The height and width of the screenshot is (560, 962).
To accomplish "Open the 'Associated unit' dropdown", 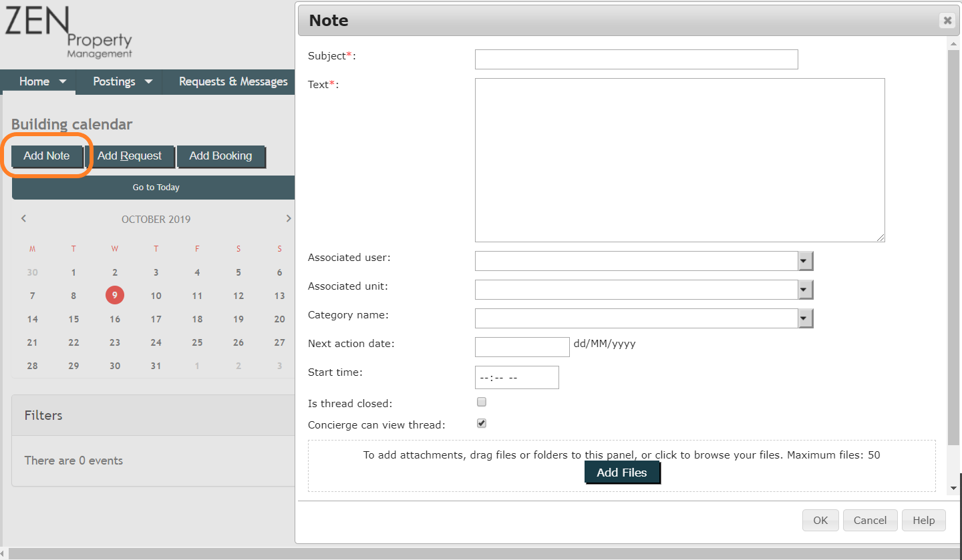I will coord(804,289).
